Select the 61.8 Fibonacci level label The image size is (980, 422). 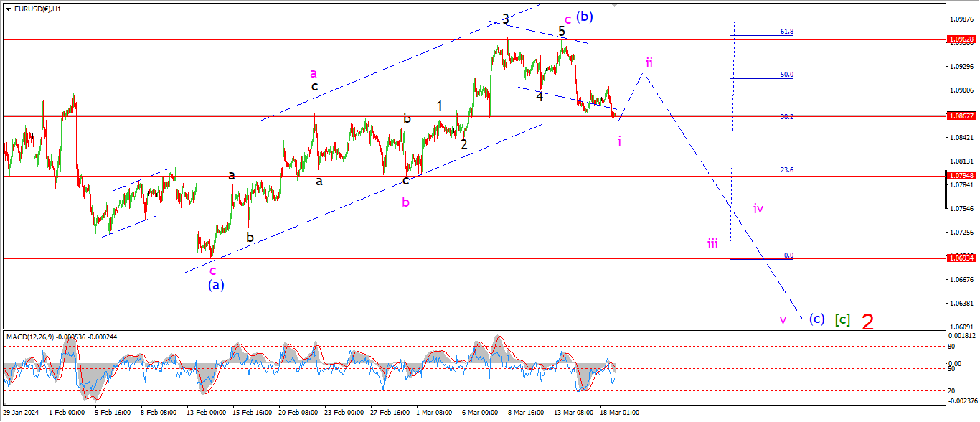787,32
